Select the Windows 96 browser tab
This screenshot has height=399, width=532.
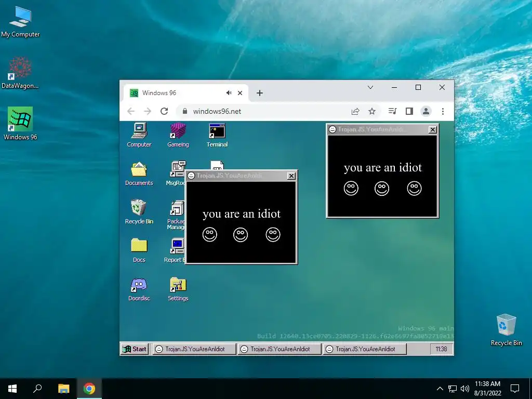click(186, 93)
